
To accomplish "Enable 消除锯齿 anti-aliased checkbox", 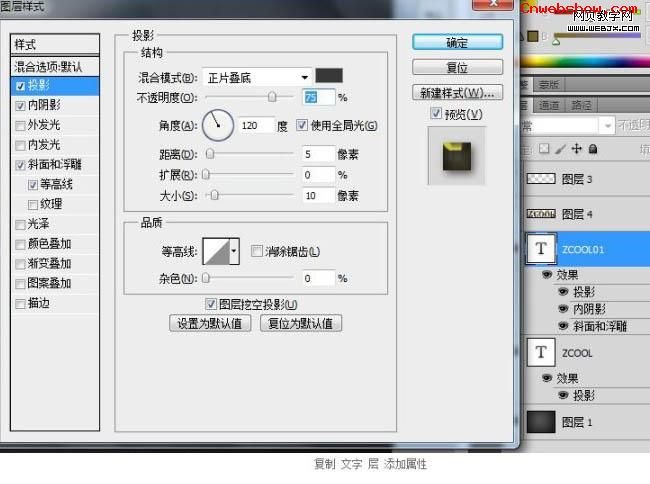I will (257, 251).
